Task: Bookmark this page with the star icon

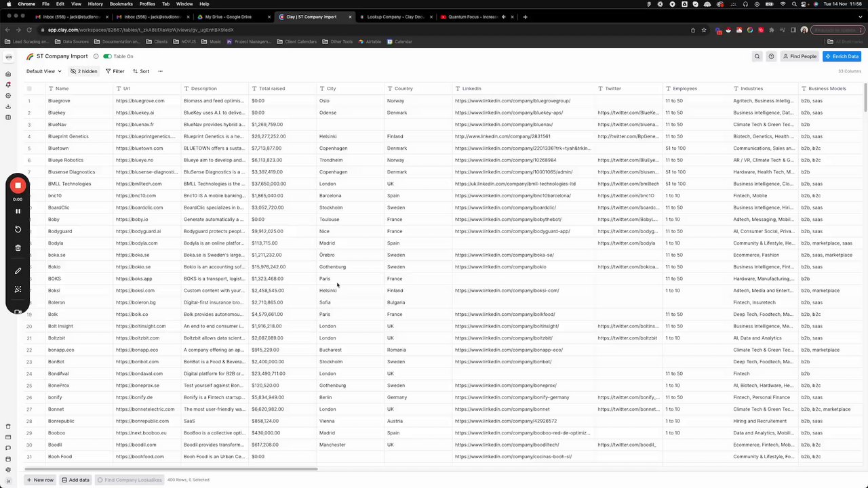Action: tap(704, 30)
